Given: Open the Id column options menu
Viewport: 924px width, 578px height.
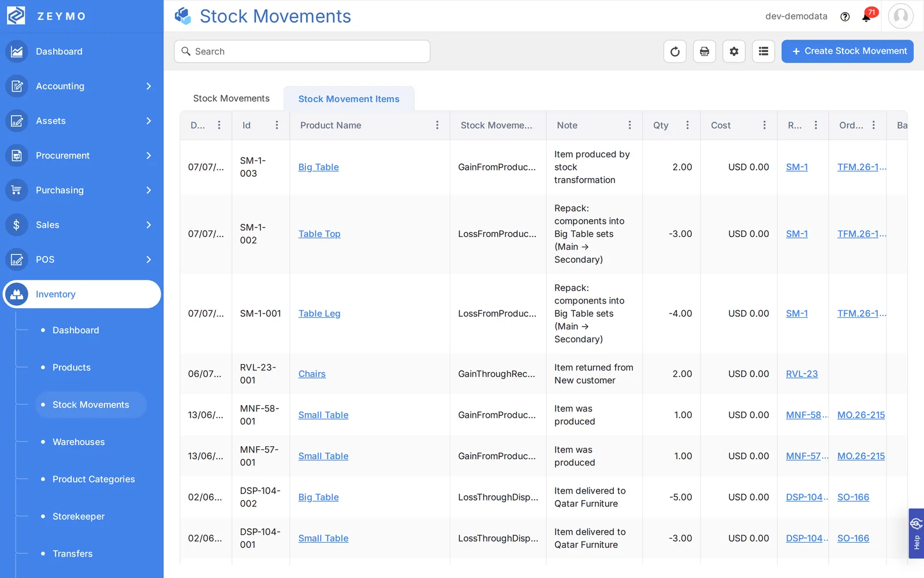Looking at the screenshot, I should 277,125.
